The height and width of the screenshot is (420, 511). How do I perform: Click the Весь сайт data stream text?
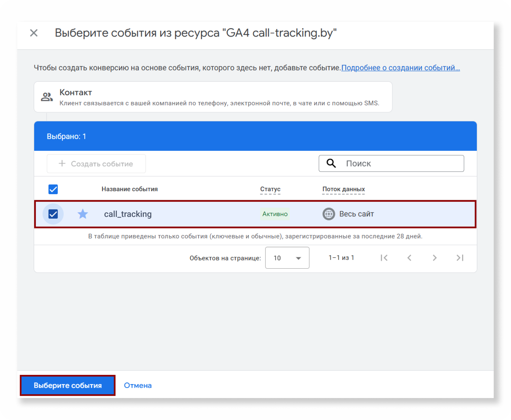(x=357, y=214)
